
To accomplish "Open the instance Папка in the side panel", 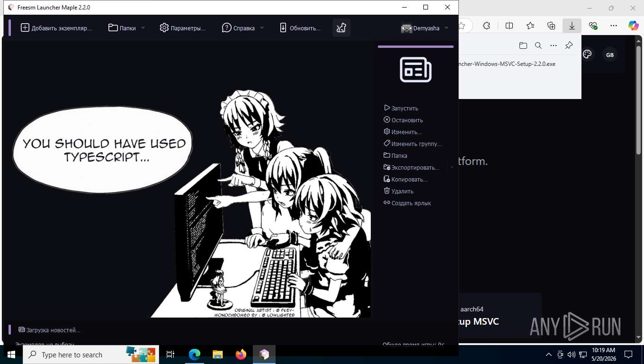I will click(395, 155).
